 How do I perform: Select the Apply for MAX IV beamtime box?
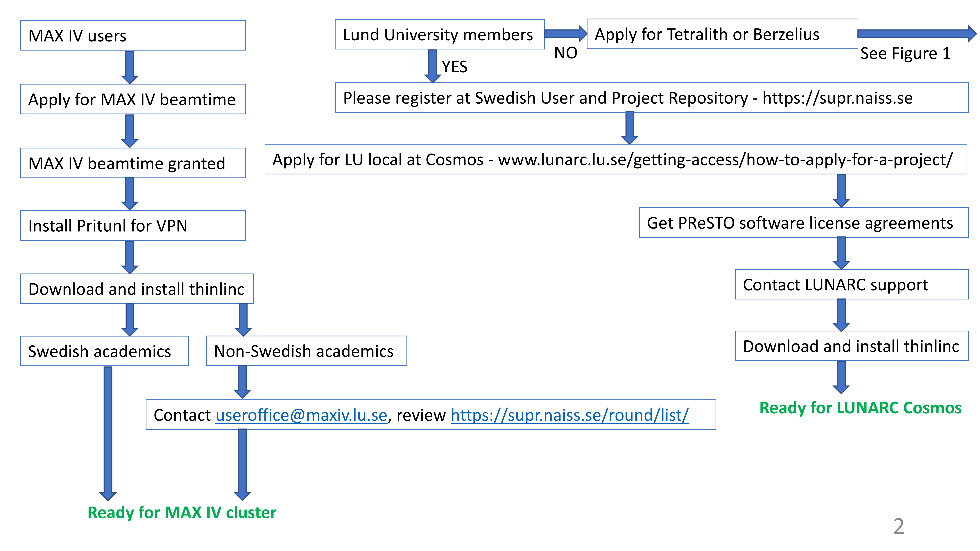(x=133, y=99)
